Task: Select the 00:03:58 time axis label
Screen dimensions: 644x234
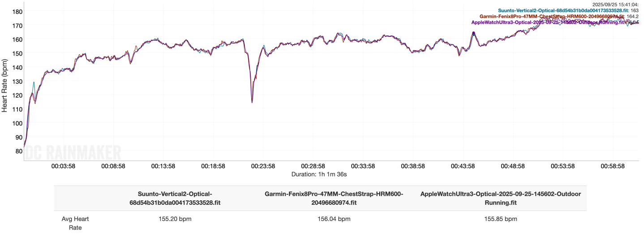Action: (63, 166)
